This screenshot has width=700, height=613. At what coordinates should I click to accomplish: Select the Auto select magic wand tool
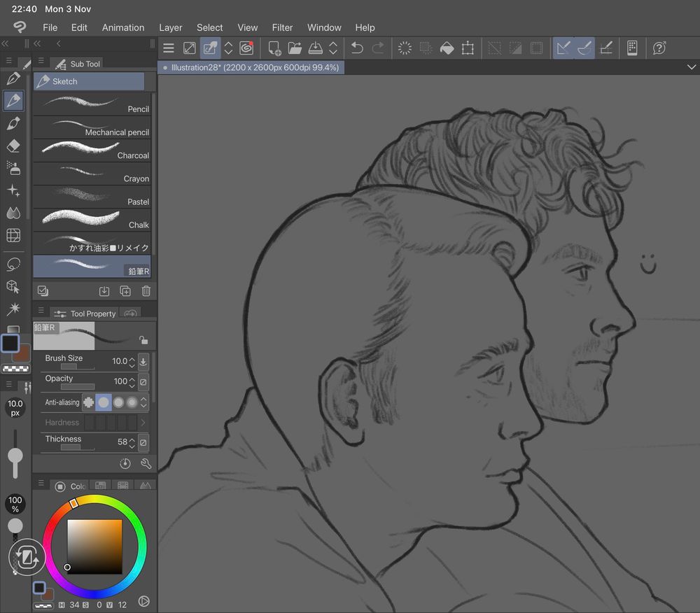click(x=13, y=309)
